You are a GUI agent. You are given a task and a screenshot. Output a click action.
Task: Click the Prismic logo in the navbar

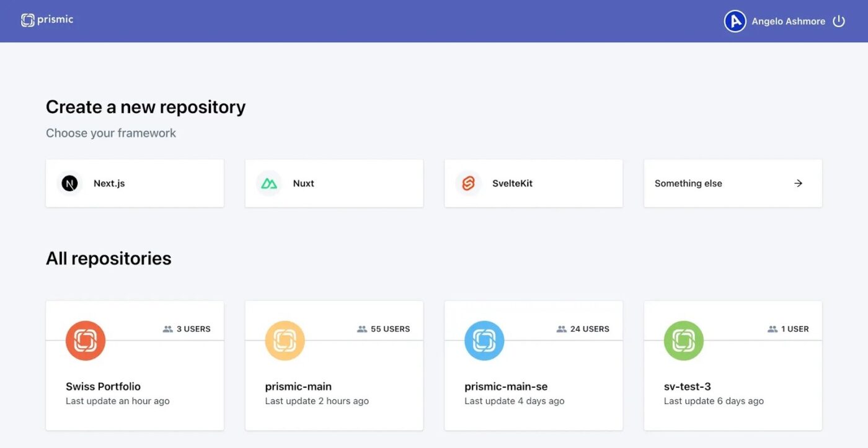47,20
